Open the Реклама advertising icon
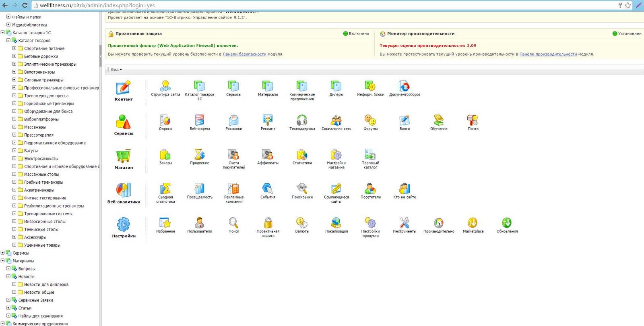This screenshot has height=326, width=644. [268, 120]
